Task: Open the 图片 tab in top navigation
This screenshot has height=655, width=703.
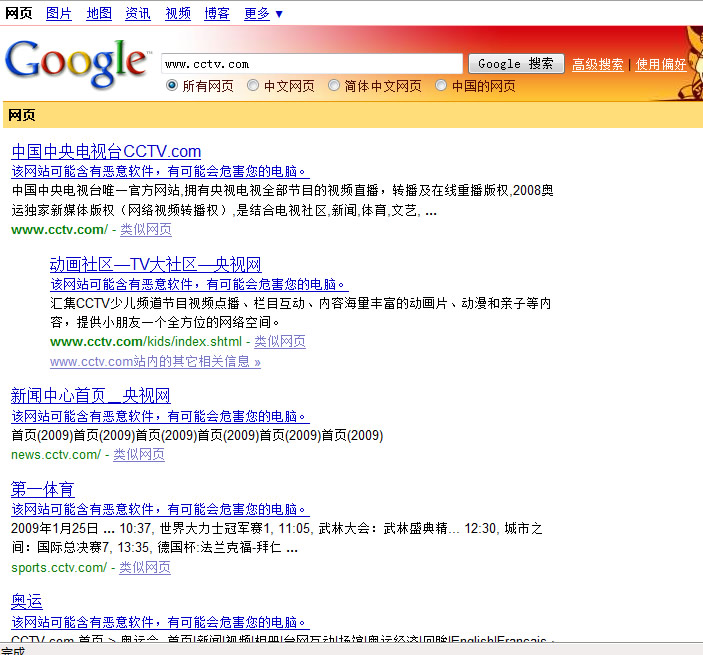Action: (x=59, y=13)
